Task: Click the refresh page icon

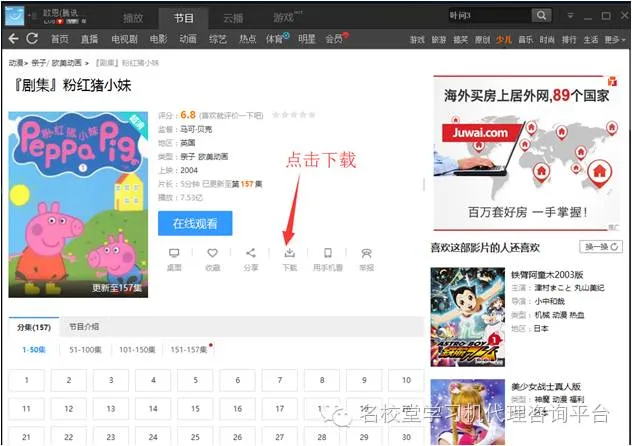Action: (32, 39)
